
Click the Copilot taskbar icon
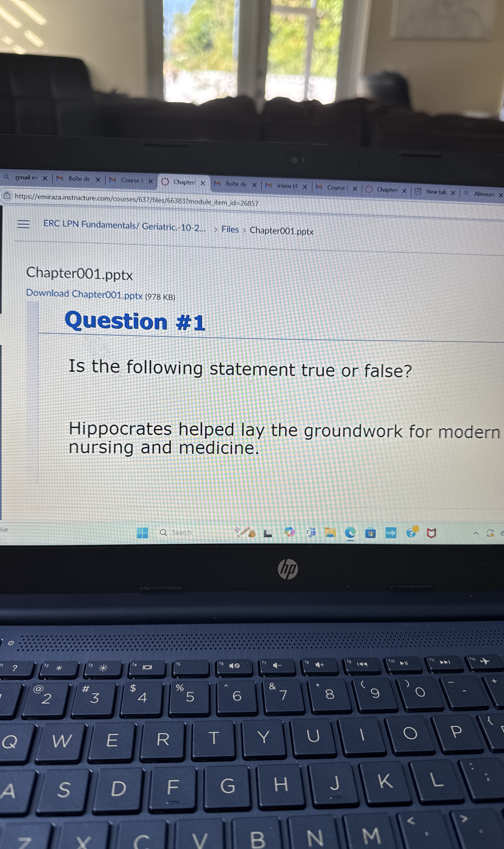click(x=290, y=532)
